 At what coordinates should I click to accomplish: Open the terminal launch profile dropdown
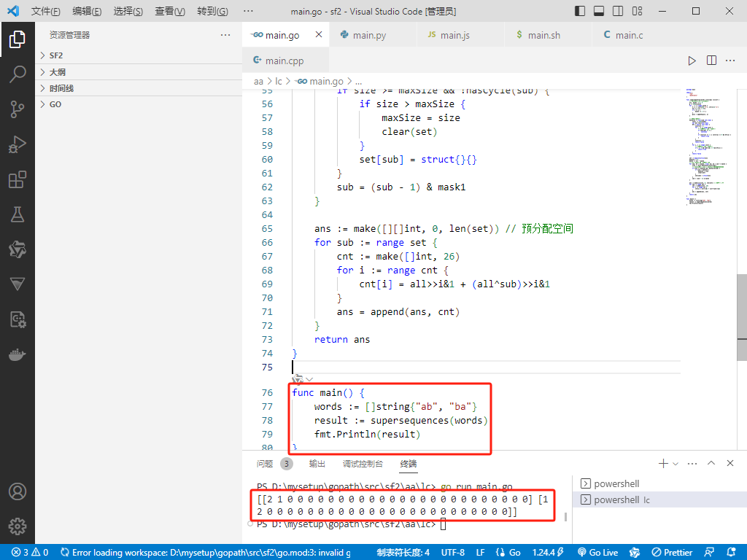click(676, 463)
